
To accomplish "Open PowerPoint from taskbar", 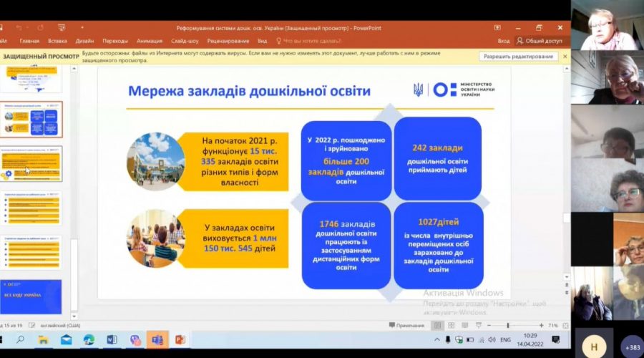I will [180, 340].
